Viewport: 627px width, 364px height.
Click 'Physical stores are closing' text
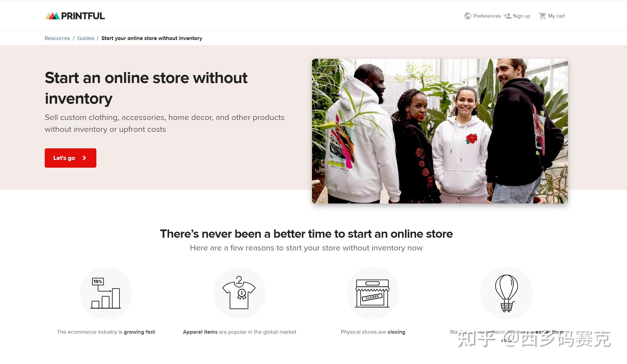(x=373, y=332)
